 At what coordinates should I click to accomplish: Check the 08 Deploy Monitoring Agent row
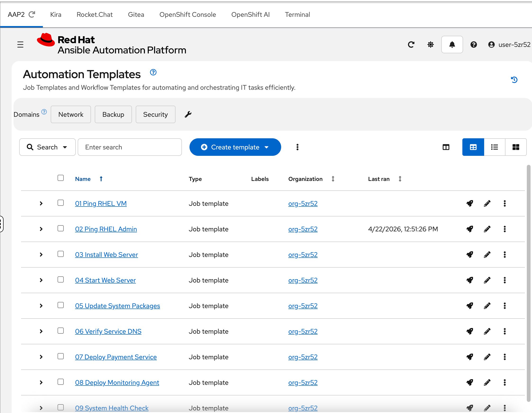61,382
